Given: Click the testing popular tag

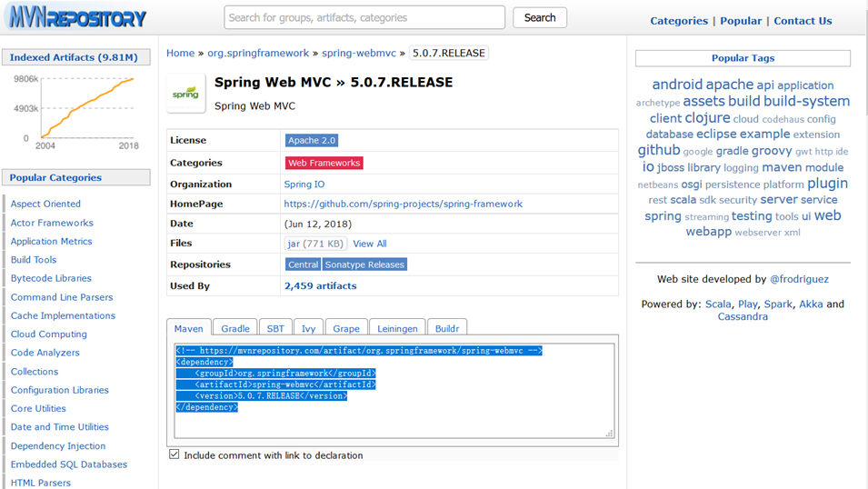Looking at the screenshot, I should 752,216.
